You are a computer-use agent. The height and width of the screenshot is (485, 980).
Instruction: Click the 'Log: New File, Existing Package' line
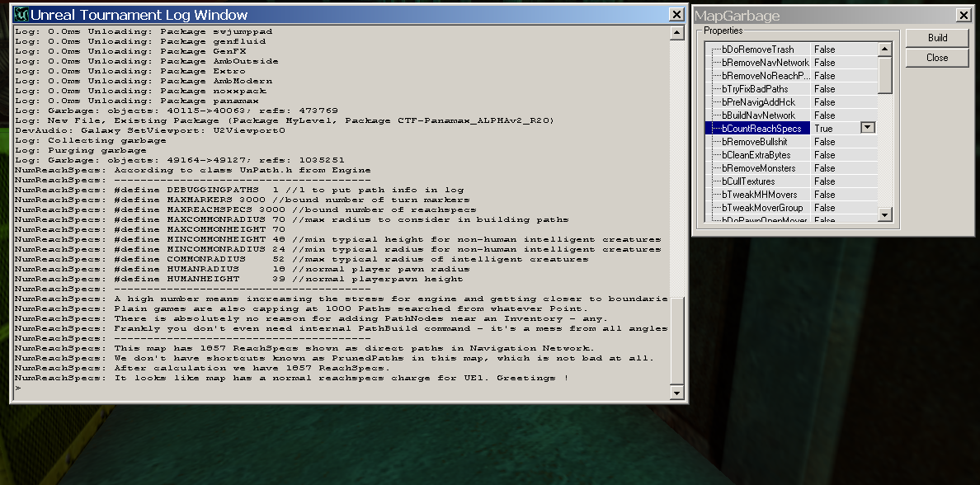[x=285, y=120]
